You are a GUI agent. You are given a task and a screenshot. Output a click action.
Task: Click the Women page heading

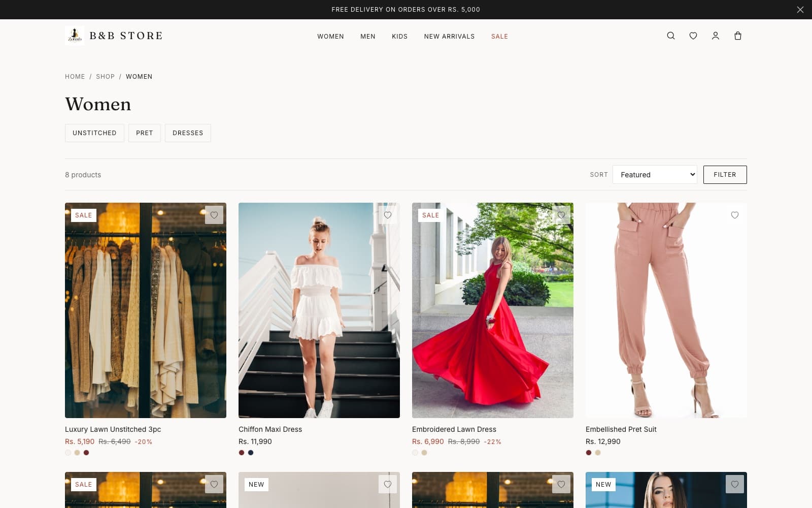point(98,104)
